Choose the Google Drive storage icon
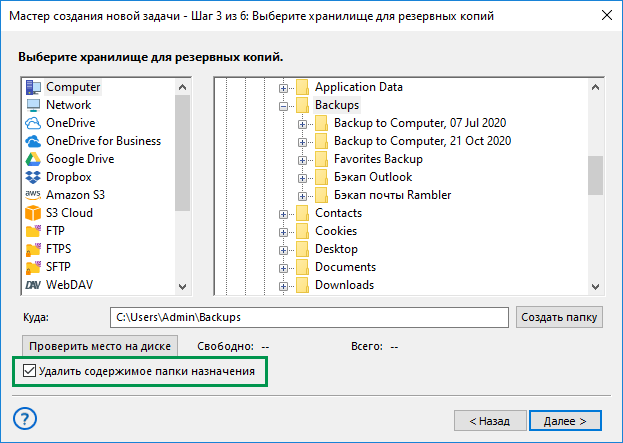 tap(33, 159)
